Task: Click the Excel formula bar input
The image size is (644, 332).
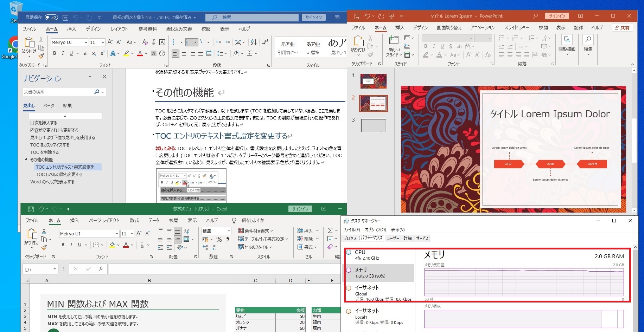Action: (224, 269)
